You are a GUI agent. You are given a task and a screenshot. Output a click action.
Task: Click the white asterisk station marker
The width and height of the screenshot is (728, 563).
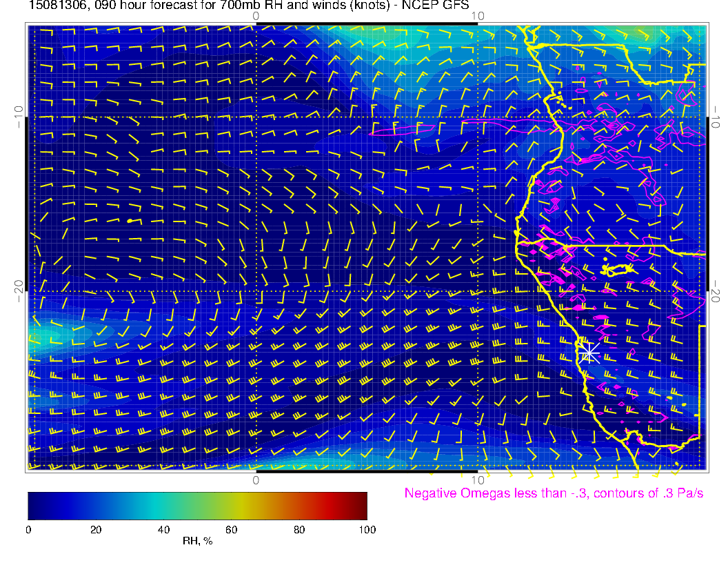click(x=588, y=353)
